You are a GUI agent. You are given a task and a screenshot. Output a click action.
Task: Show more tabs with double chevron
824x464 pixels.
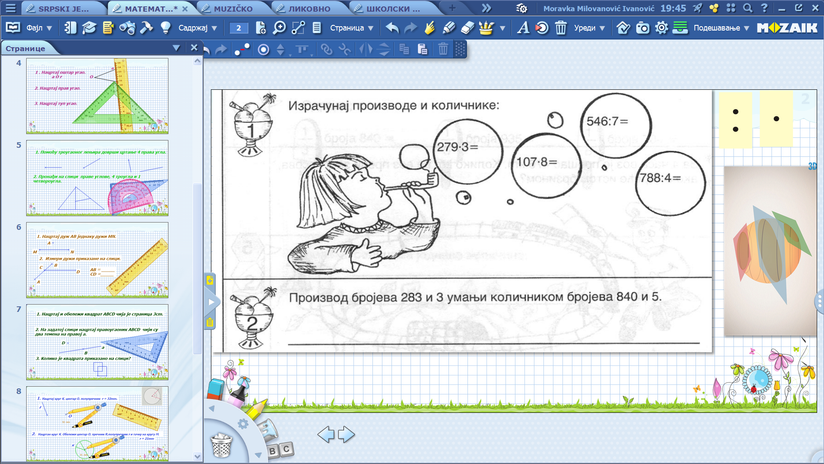[x=486, y=8]
